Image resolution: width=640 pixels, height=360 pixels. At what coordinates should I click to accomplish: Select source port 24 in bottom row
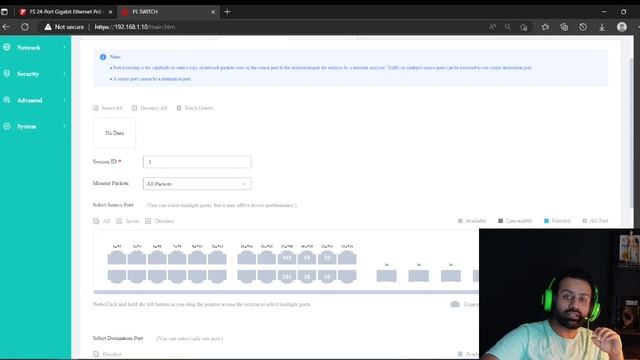(347, 276)
